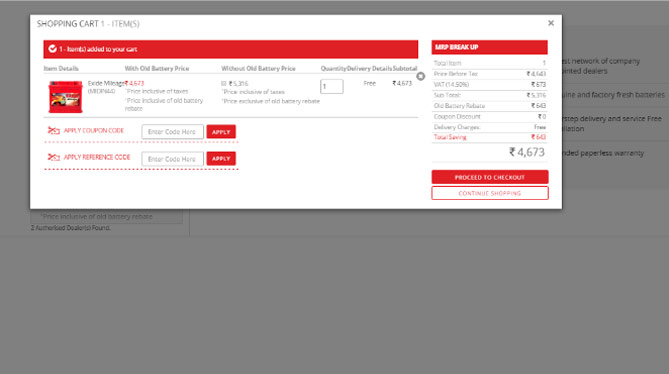Click the MRP Break Up header
This screenshot has width=669, height=374.
click(x=489, y=47)
